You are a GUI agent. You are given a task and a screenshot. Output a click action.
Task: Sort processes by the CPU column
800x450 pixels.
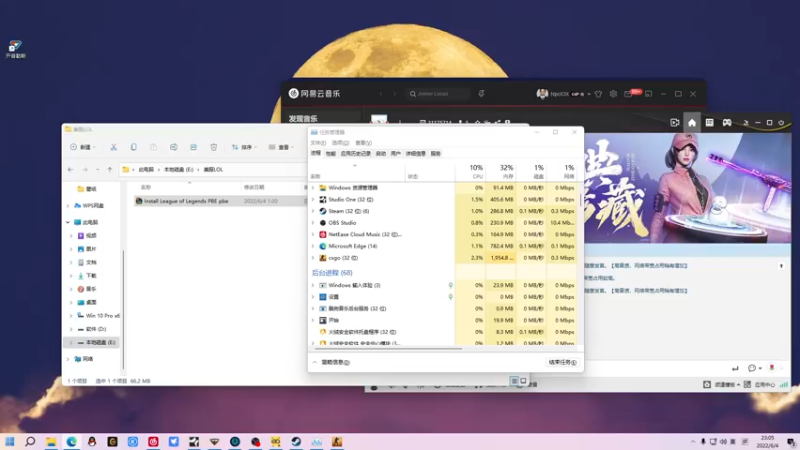click(470, 171)
